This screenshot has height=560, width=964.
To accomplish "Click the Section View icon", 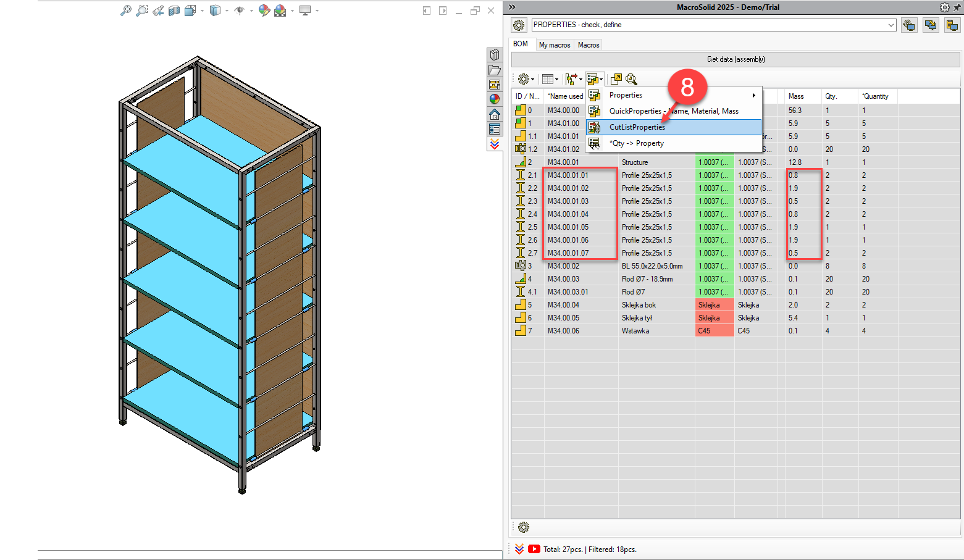I will 174,10.
